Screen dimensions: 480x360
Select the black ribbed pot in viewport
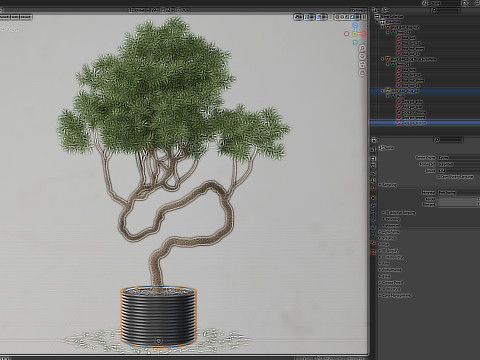pyautogui.click(x=158, y=317)
